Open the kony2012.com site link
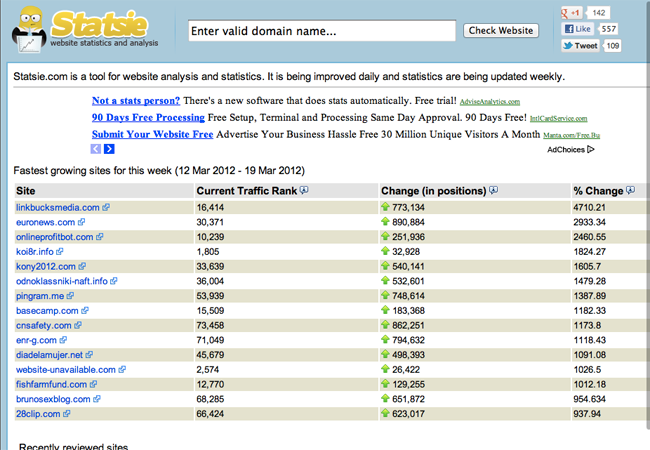 [x=46, y=267]
